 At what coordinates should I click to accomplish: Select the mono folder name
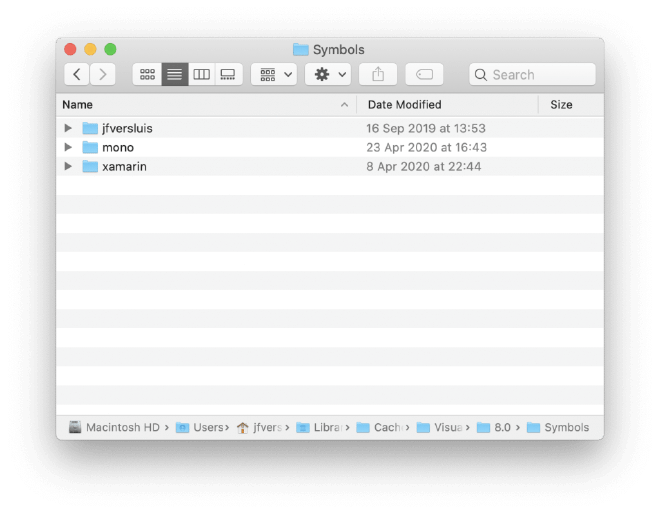118,147
